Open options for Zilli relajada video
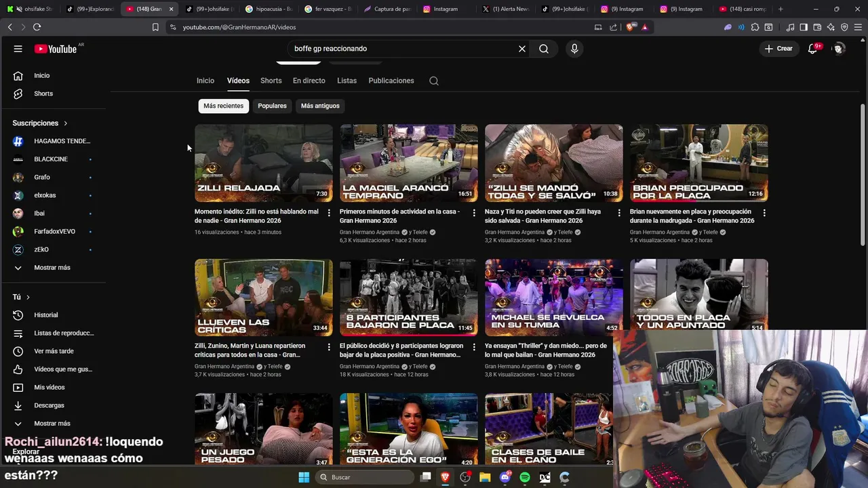 [x=329, y=213]
